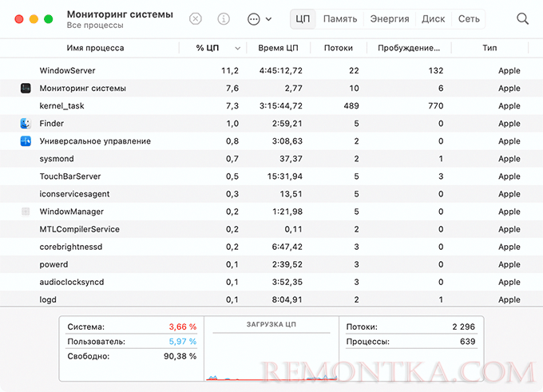This screenshot has height=392, width=543.
Task: Select the audioclocksyncd process row
Action: [271, 283]
